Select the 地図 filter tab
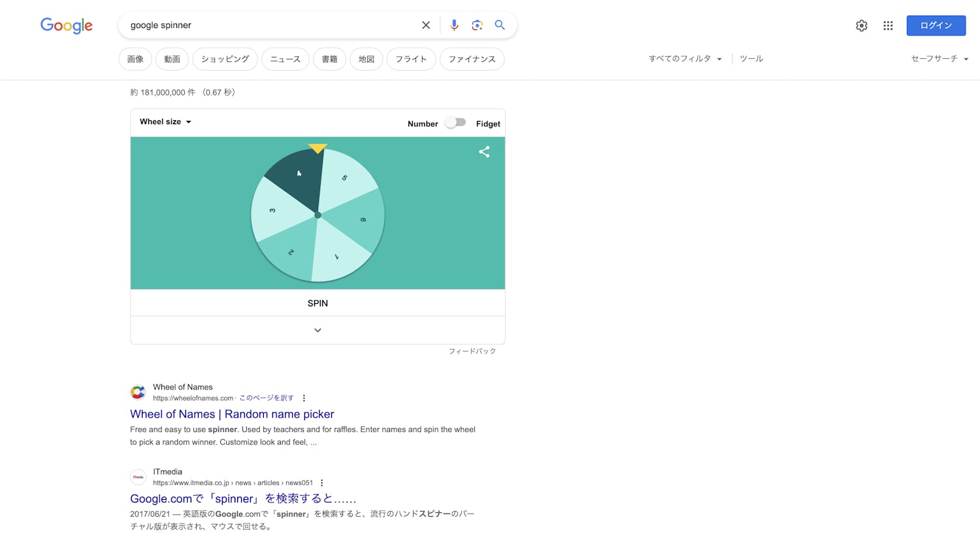 click(367, 59)
